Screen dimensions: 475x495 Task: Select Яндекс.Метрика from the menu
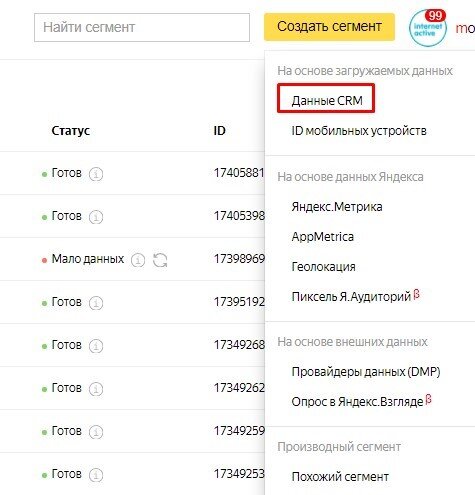(337, 207)
